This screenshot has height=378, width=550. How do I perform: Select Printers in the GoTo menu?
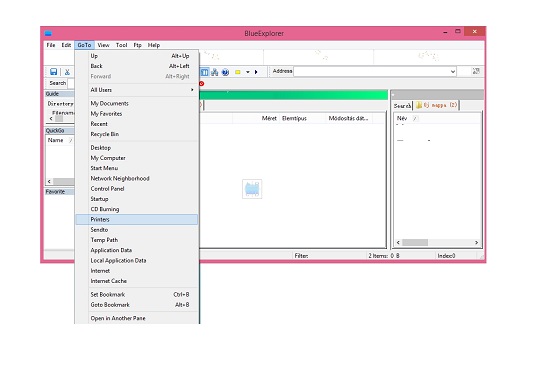(137, 220)
